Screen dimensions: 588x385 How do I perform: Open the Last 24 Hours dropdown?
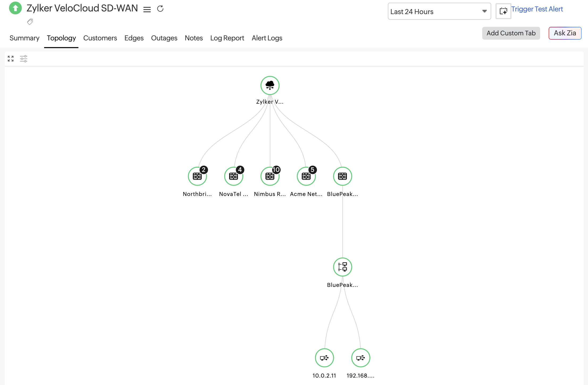(439, 11)
